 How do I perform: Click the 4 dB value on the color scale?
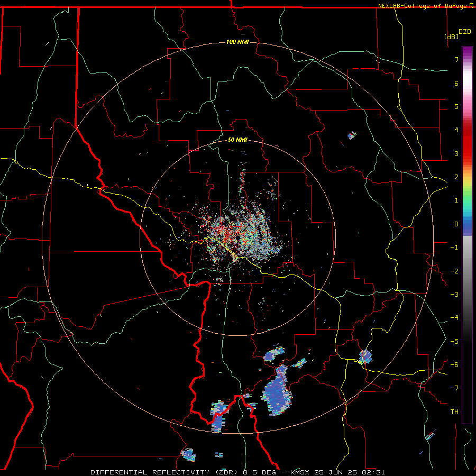[456, 130]
